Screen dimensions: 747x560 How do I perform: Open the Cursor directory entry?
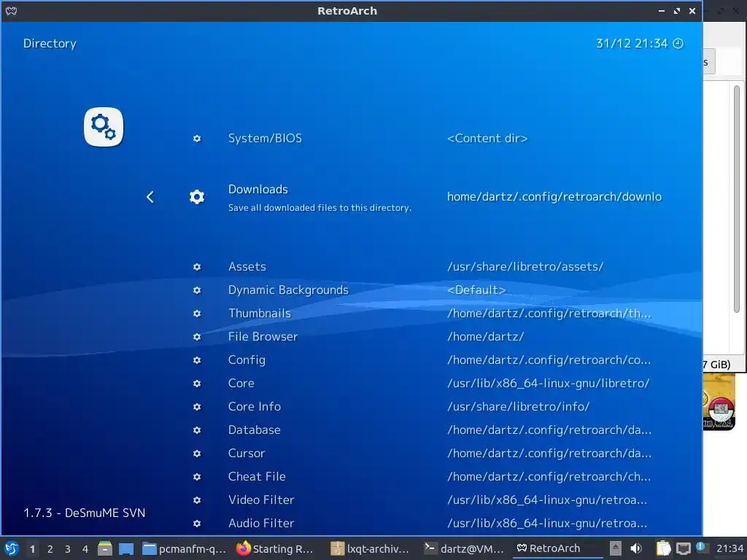tap(247, 454)
